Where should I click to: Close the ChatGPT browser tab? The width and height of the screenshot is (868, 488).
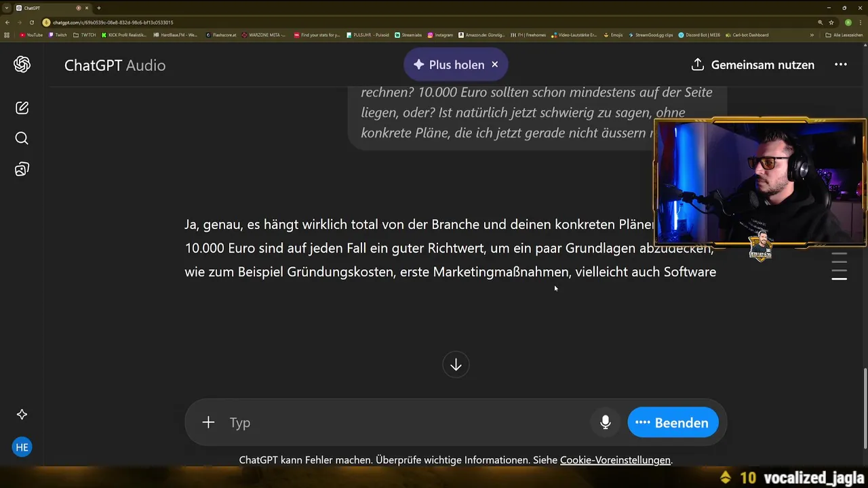pyautogui.click(x=87, y=8)
